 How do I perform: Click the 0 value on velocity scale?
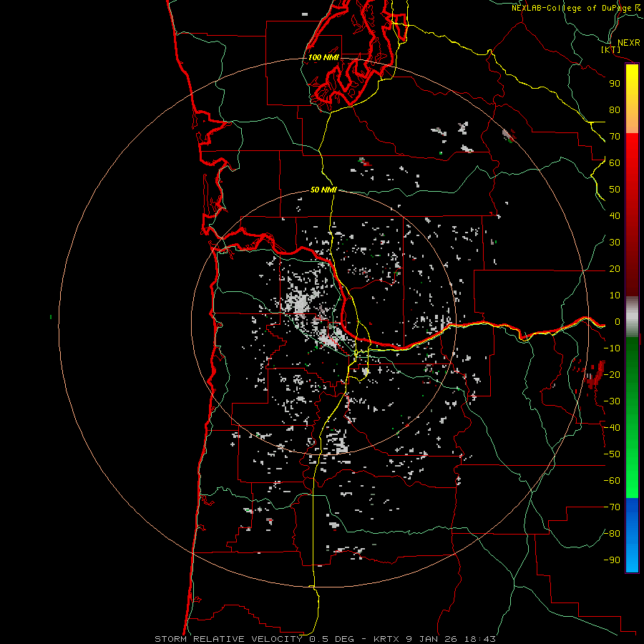[x=618, y=321]
